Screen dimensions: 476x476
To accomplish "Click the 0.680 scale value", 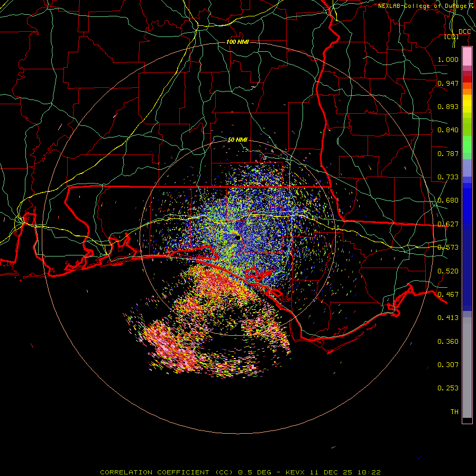I will click(x=448, y=200).
